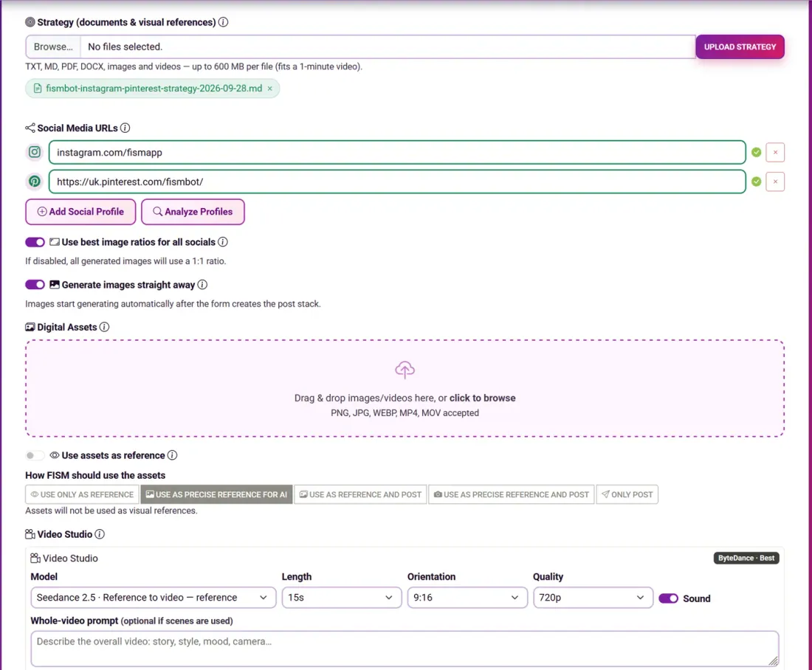Open the Length dropdown showing 15s
812x670 pixels.
tap(342, 598)
